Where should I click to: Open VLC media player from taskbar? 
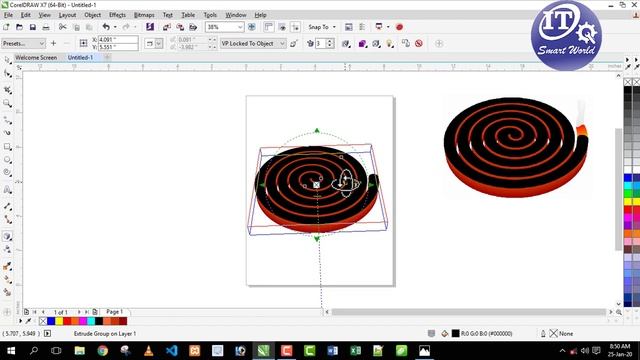[149, 351]
